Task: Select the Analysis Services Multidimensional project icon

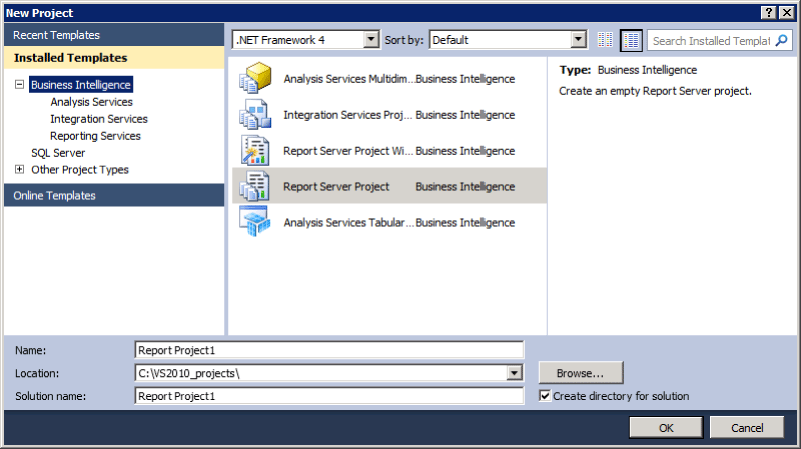Action: 255,78
